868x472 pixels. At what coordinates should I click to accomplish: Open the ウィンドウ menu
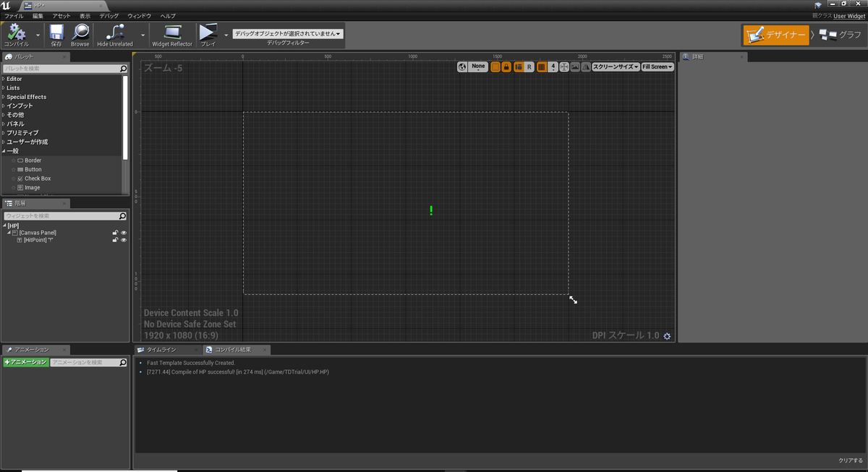(x=140, y=15)
